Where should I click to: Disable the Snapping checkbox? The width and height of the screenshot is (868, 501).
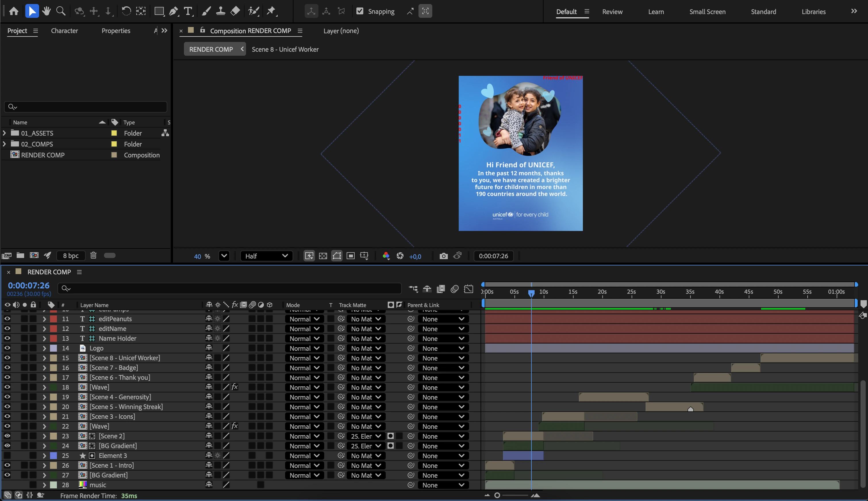(x=360, y=11)
